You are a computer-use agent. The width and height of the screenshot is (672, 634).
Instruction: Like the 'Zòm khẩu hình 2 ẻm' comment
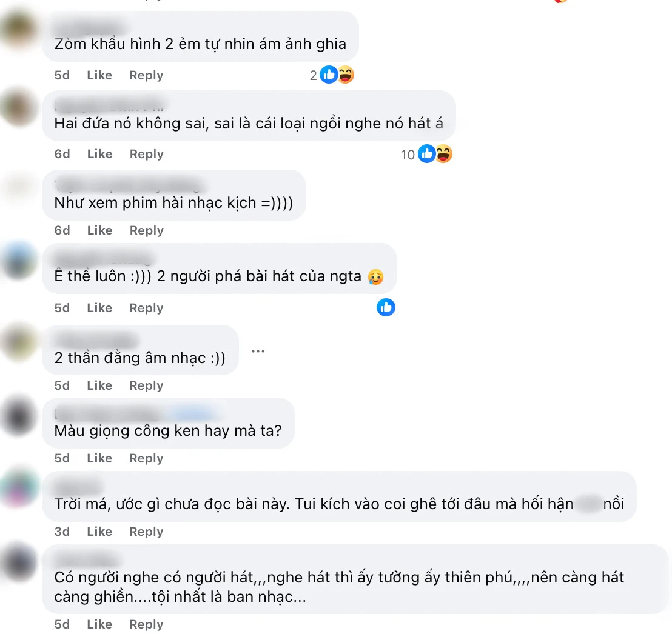[x=99, y=75]
